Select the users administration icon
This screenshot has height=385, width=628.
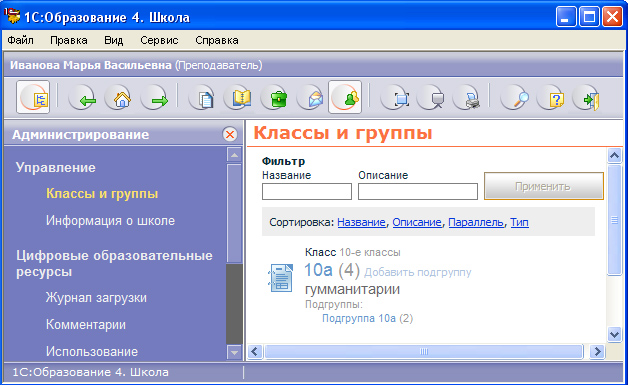tap(345, 97)
